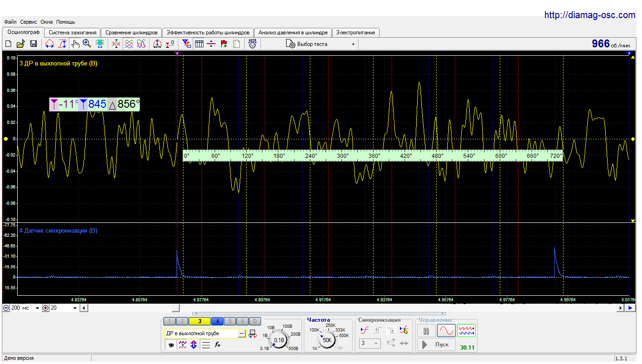
Task: Switch to the Система зажигания tab
Action: (x=72, y=32)
